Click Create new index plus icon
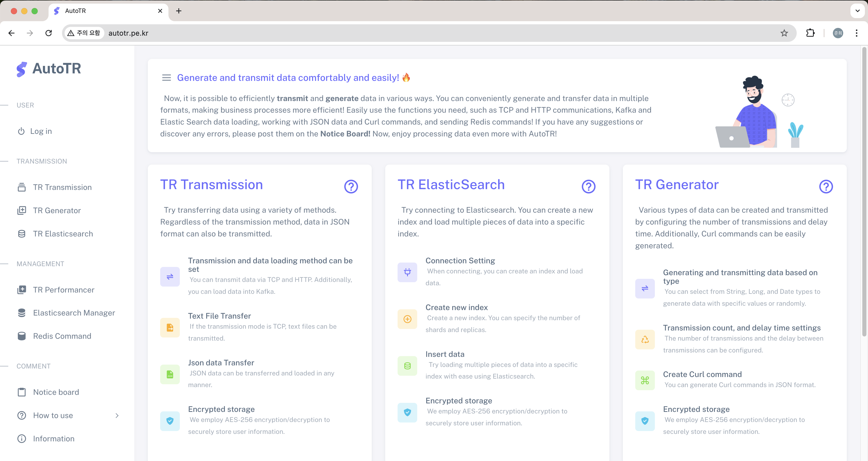868x461 pixels. pyautogui.click(x=407, y=319)
